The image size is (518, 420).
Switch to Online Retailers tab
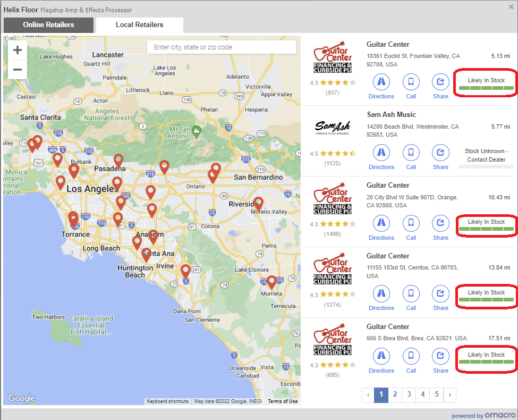pos(48,25)
